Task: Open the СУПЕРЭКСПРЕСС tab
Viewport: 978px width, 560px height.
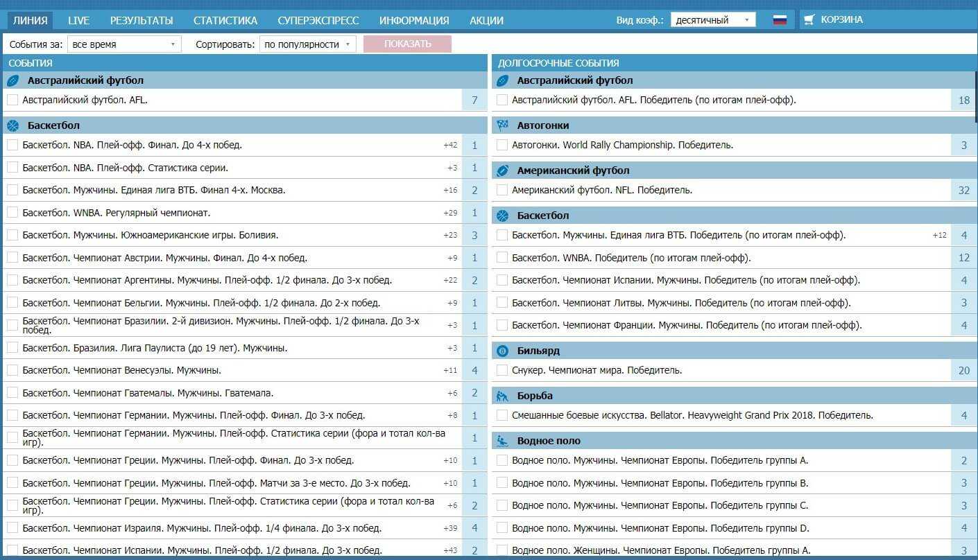Action: pyautogui.click(x=318, y=20)
